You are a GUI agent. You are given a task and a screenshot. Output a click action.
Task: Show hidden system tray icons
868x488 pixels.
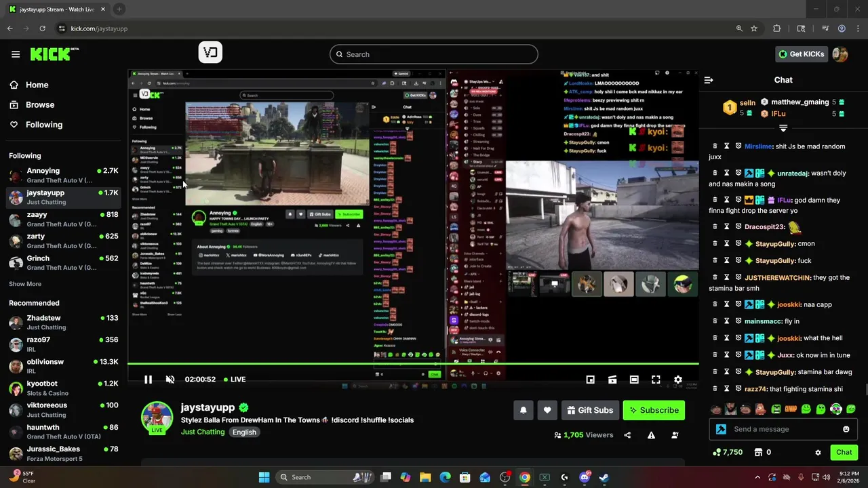[x=757, y=477]
